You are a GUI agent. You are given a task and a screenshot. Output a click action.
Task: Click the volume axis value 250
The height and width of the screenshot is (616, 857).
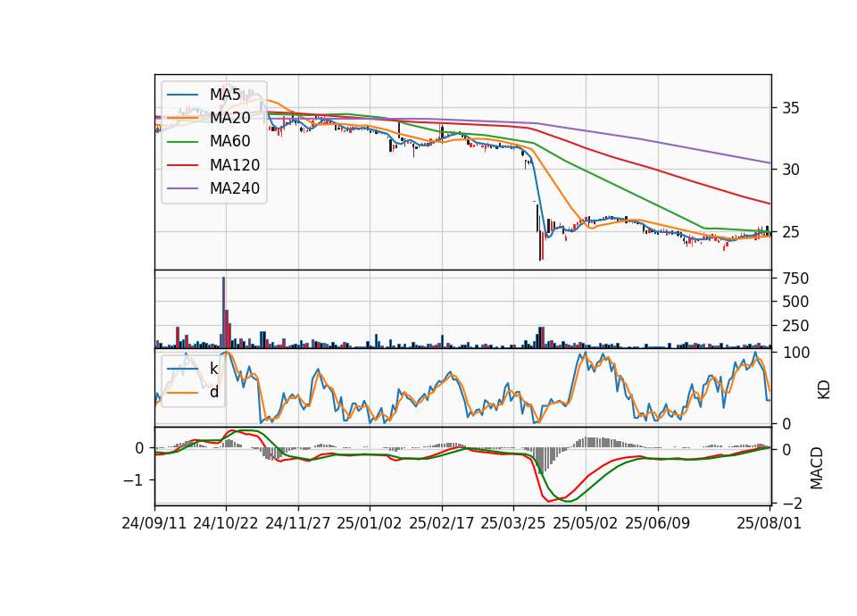point(795,326)
